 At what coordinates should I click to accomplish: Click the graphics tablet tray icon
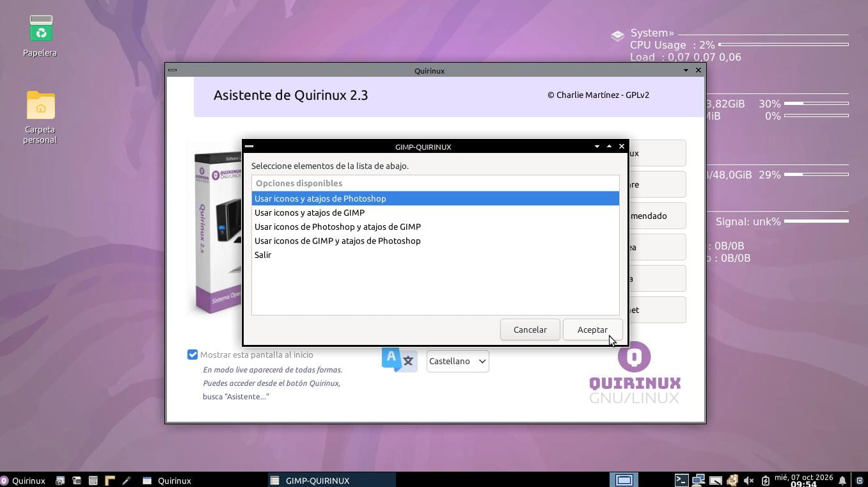pyautogui.click(x=716, y=480)
